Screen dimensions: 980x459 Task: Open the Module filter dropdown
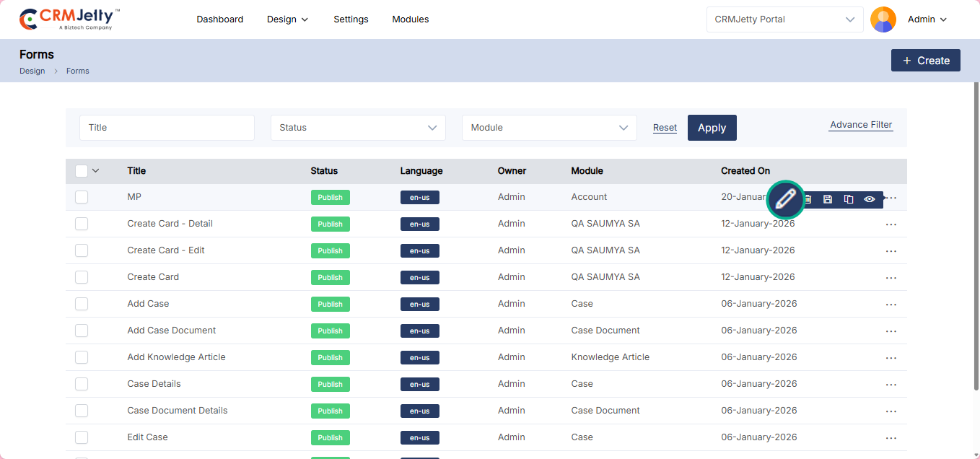click(x=549, y=128)
